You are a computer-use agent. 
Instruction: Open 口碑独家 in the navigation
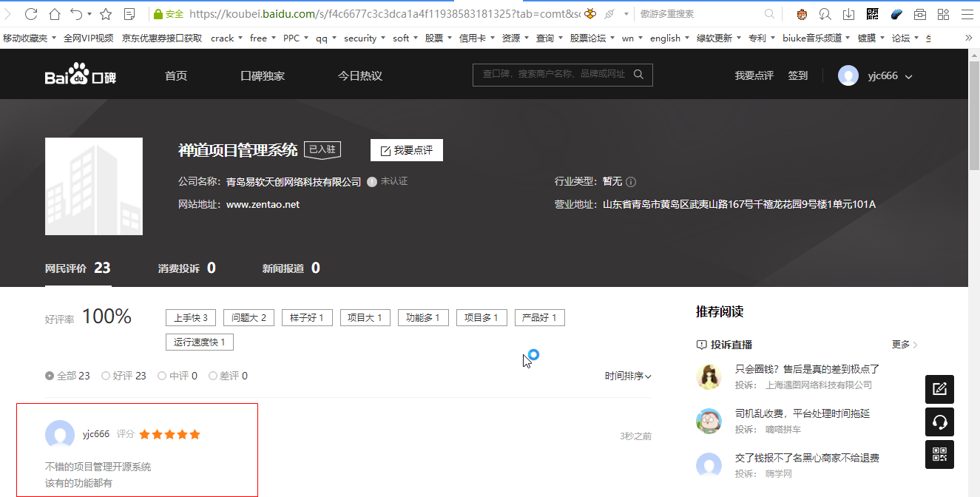point(263,75)
